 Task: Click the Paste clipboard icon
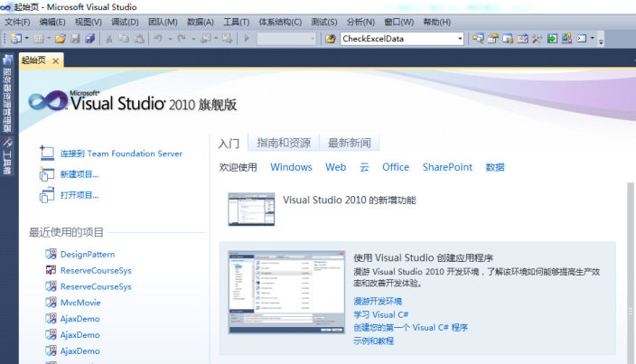(x=139, y=39)
